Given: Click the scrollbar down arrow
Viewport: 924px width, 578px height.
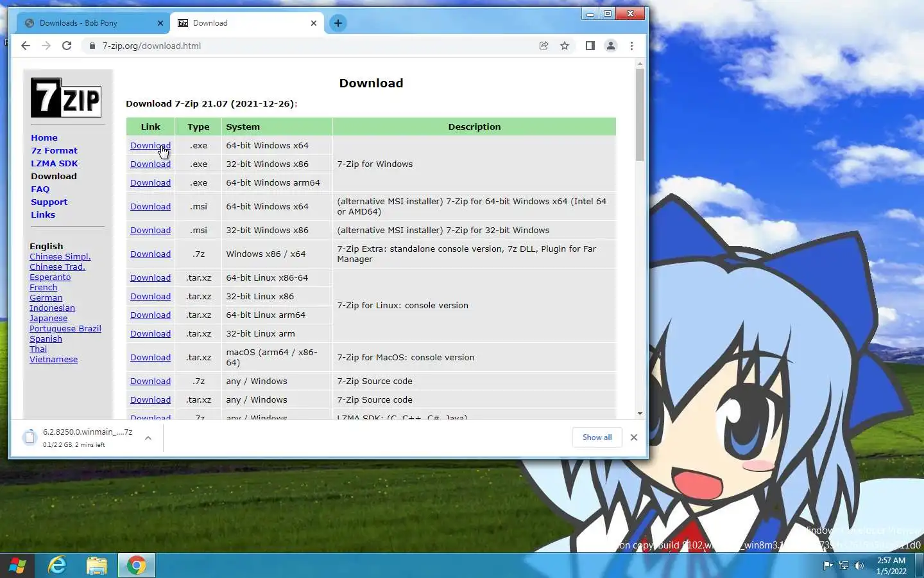Looking at the screenshot, I should point(640,414).
